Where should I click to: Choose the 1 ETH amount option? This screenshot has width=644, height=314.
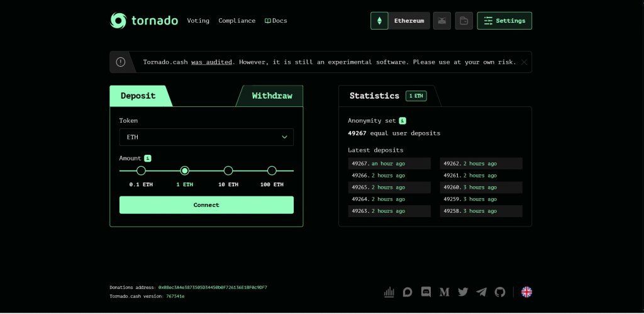click(185, 171)
